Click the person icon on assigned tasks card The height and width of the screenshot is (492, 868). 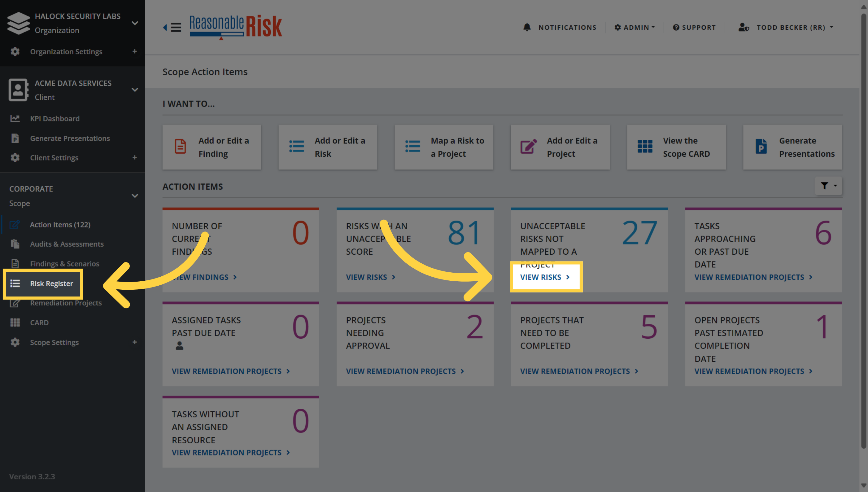pos(179,346)
